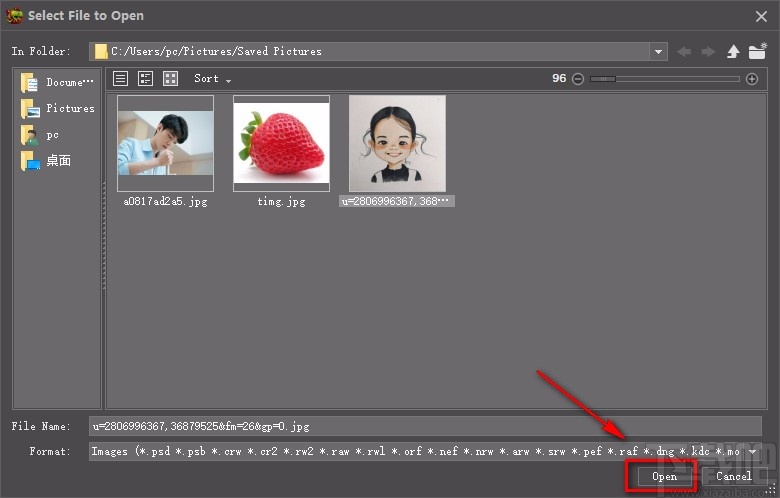780x498 pixels.
Task: Click the minus zoom-out thumbnail button
Action: coord(578,79)
